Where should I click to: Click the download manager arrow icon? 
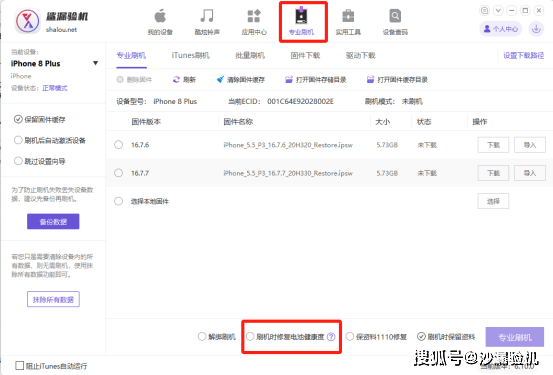[536, 29]
